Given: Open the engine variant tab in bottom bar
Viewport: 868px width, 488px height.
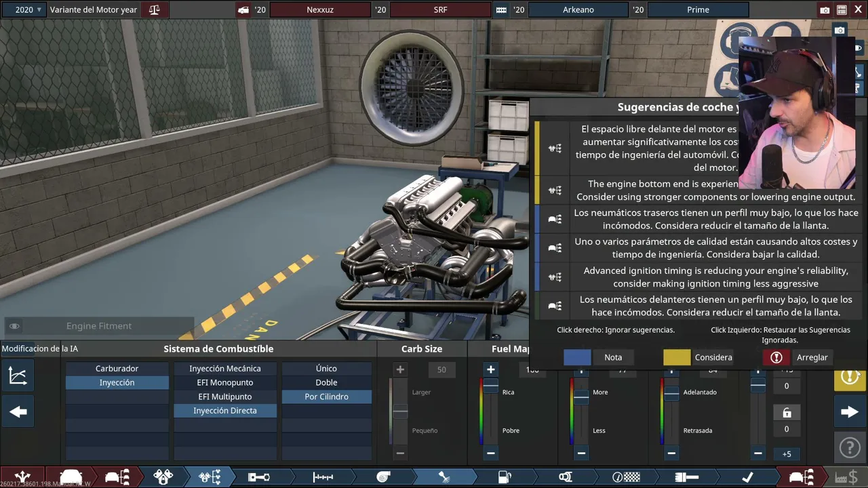Looking at the screenshot, I should point(209,477).
